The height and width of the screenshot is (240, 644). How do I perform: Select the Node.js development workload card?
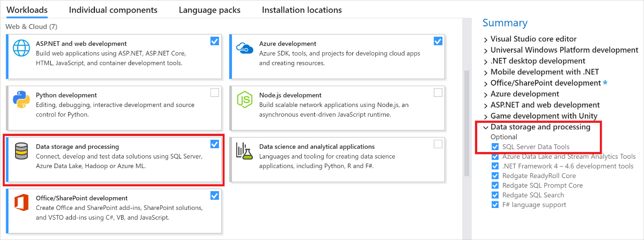pyautogui.click(x=337, y=108)
